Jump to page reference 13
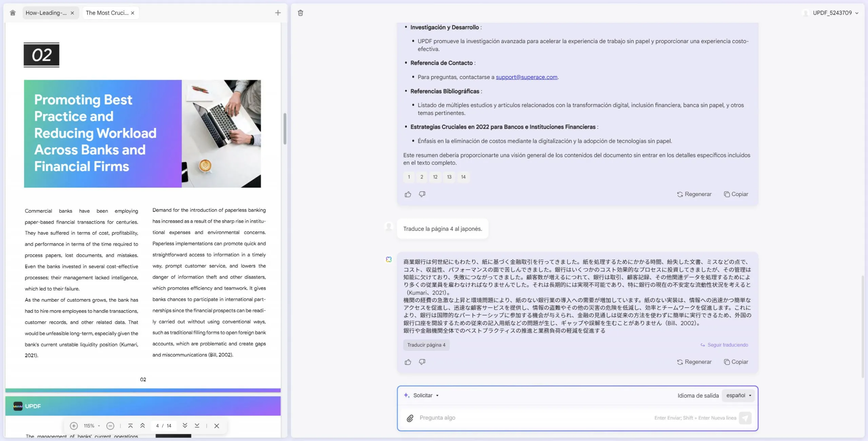This screenshot has width=868, height=441. click(449, 177)
